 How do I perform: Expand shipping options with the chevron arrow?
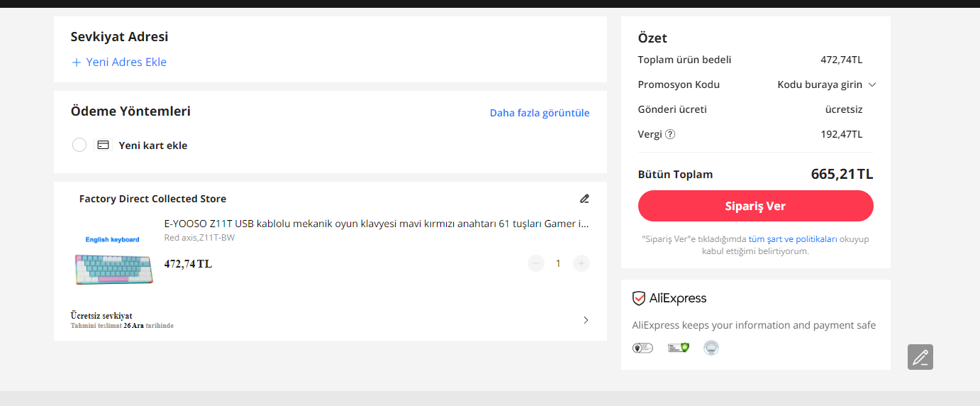586,320
